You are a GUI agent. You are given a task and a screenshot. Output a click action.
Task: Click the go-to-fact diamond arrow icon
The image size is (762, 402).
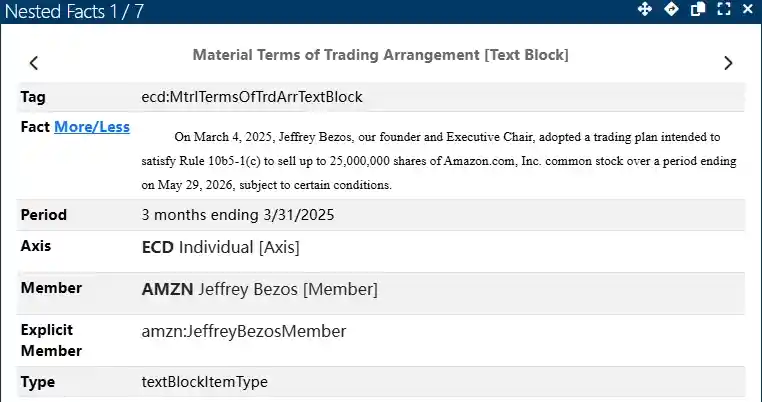click(x=671, y=9)
